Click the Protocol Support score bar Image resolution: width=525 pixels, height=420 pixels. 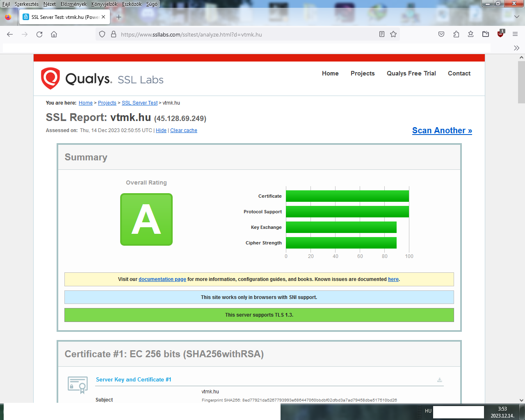coord(347,212)
